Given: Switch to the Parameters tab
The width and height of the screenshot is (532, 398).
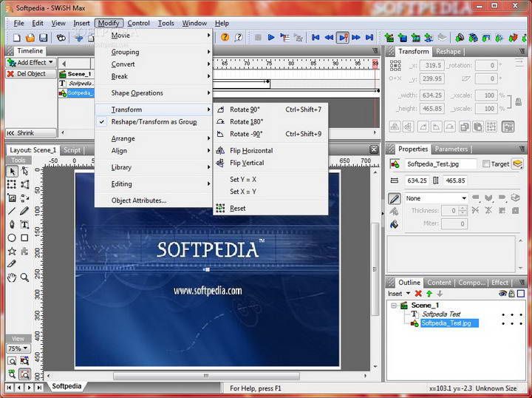Looking at the screenshot, I should tap(451, 149).
